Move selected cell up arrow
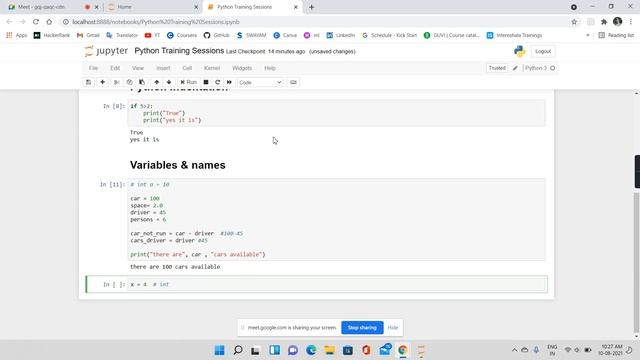 click(156, 82)
